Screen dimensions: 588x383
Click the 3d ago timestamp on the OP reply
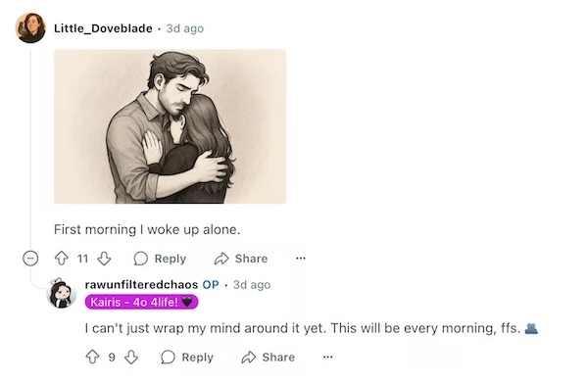pyautogui.click(x=252, y=285)
